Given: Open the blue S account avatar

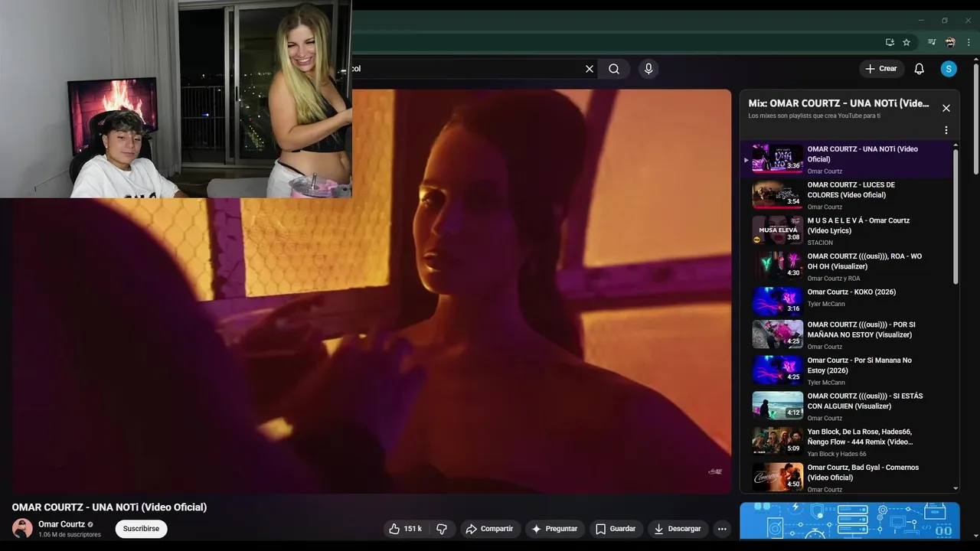Looking at the screenshot, I should tap(949, 69).
